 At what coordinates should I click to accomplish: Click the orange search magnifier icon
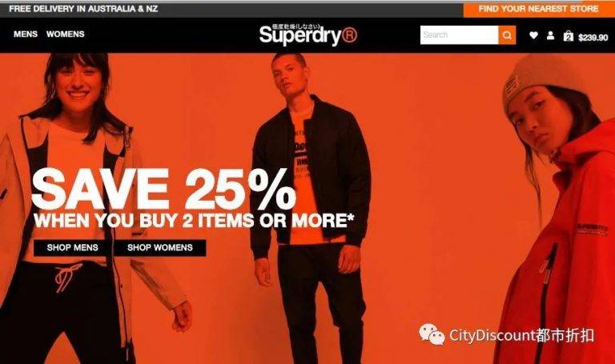point(507,35)
